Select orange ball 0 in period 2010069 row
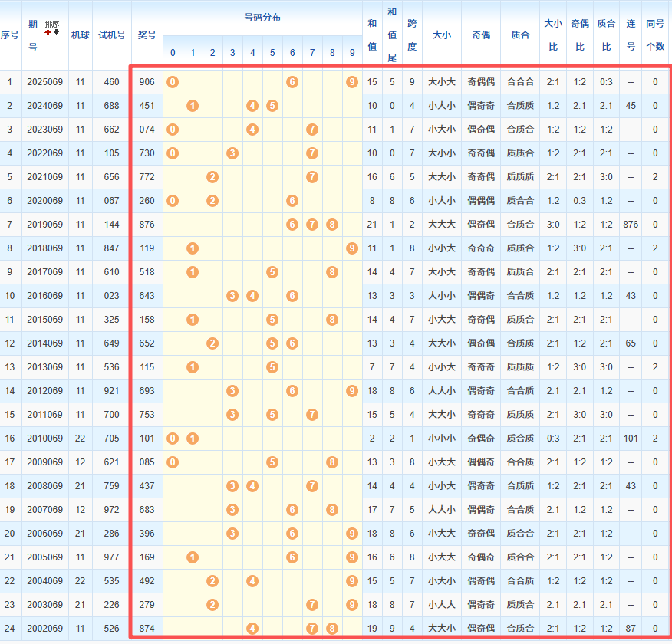This screenshot has height=644, width=672. click(x=173, y=439)
